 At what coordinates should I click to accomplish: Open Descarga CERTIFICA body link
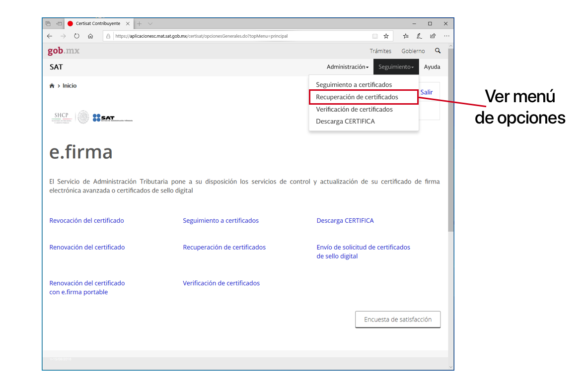tap(345, 221)
